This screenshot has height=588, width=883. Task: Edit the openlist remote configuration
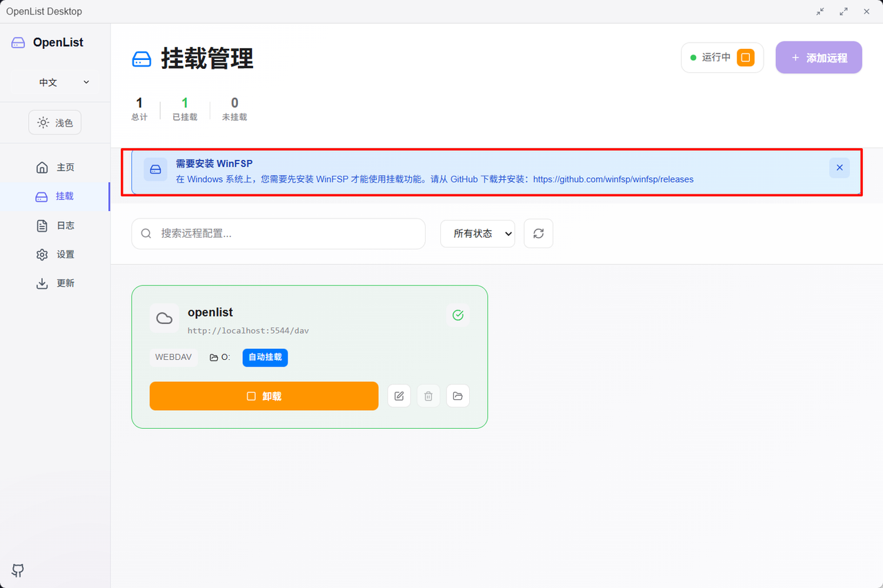coord(399,396)
